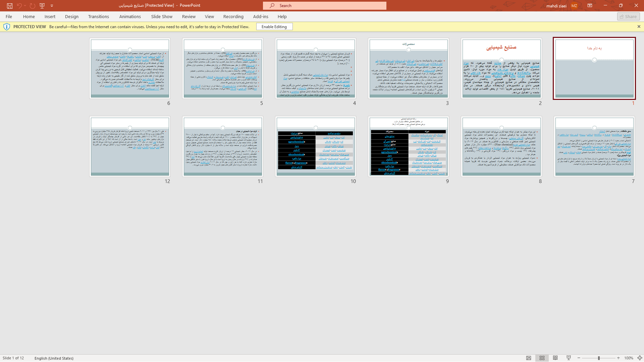Open the View tab in ribbon
The width and height of the screenshot is (644, 362).
pos(209,16)
